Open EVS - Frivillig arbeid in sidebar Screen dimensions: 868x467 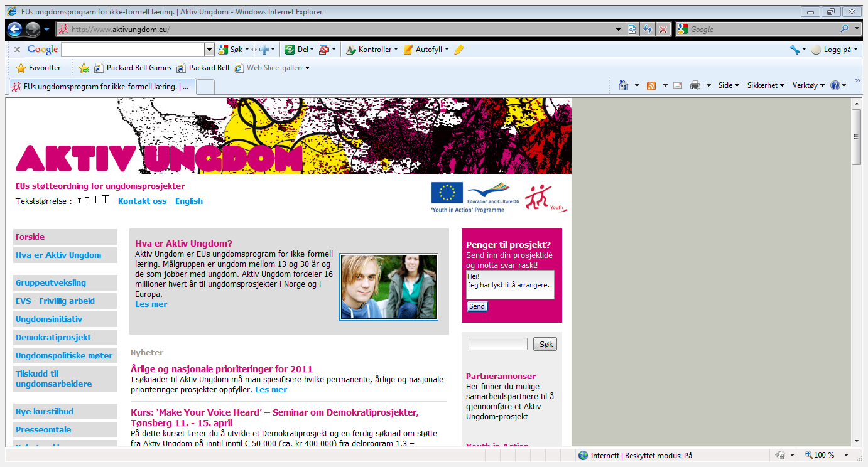click(65, 301)
